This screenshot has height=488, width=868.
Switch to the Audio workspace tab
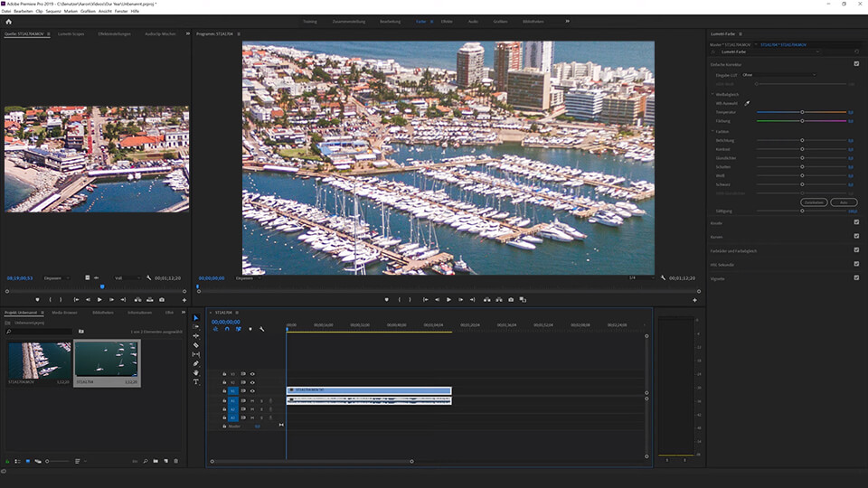click(473, 21)
